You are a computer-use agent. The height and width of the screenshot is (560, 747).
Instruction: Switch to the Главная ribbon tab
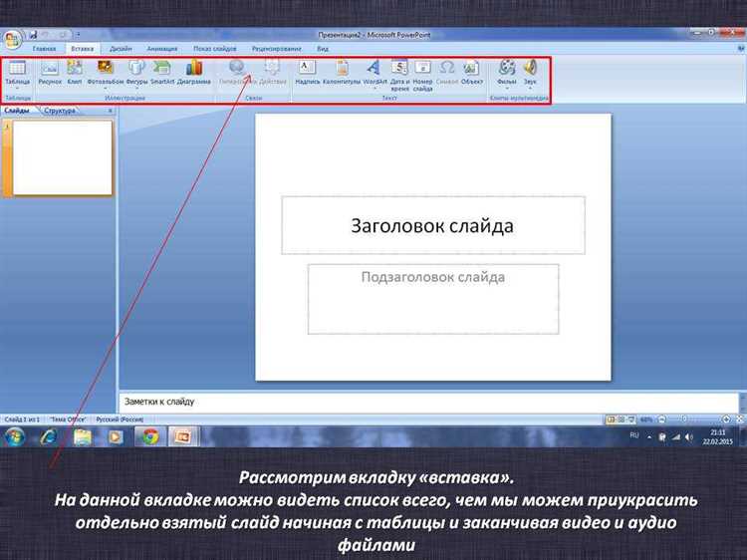(44, 49)
